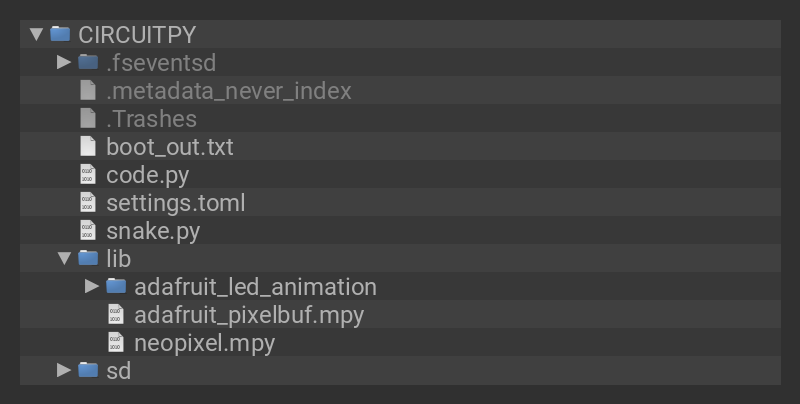Expand the .fseventsd folder
The height and width of the screenshot is (404, 800).
[64, 62]
